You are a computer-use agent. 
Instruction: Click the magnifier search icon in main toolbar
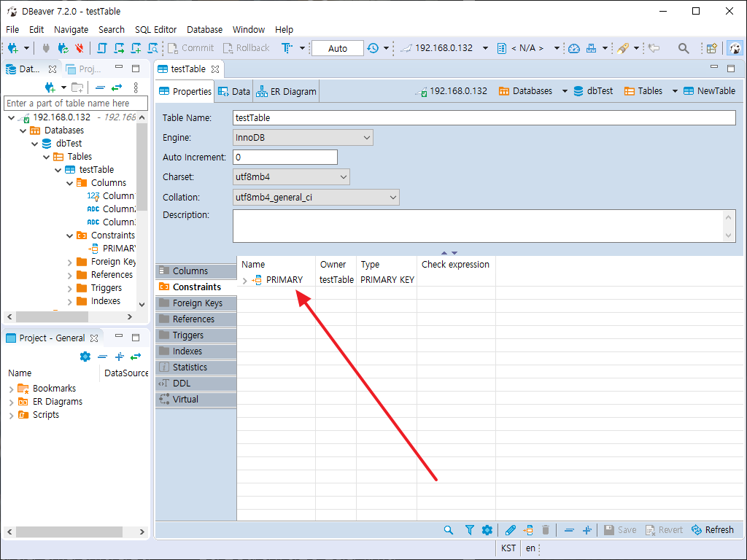point(683,48)
